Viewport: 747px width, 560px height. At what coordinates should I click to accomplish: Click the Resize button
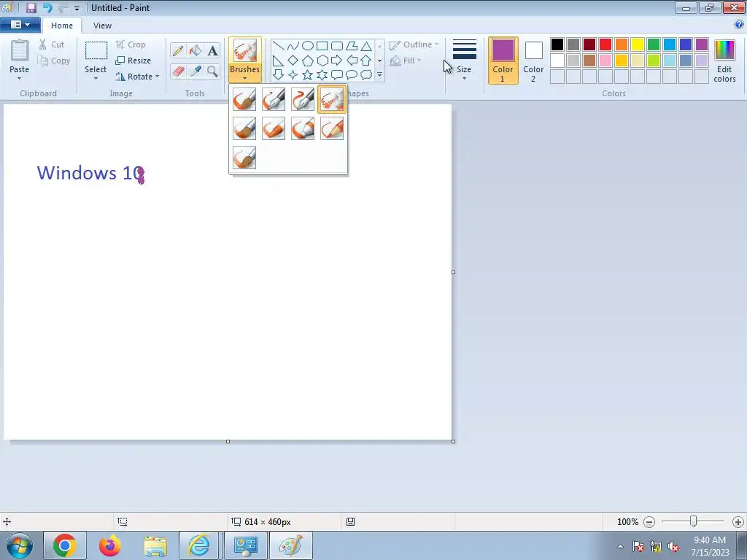(x=133, y=61)
